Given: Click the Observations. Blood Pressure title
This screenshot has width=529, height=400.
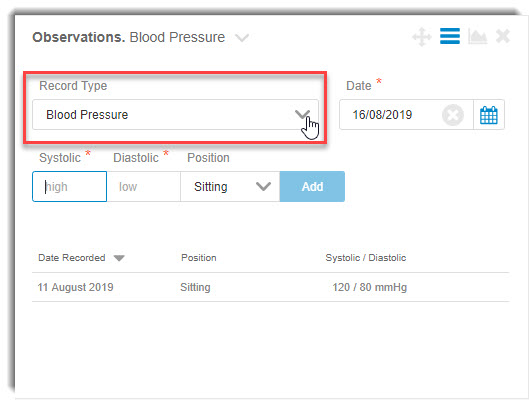Looking at the screenshot, I should tap(129, 37).
